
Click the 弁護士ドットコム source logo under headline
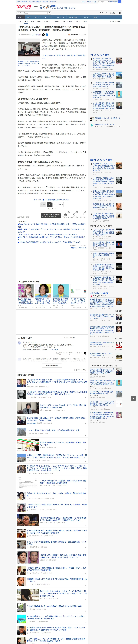coord(77,35)
